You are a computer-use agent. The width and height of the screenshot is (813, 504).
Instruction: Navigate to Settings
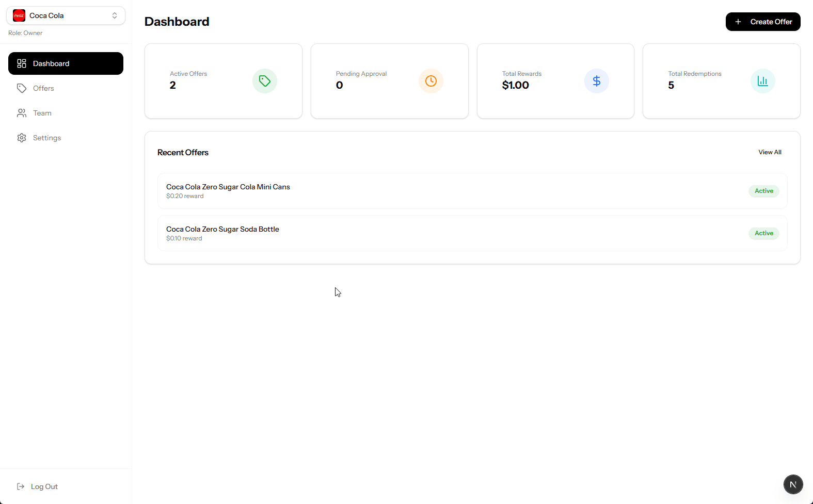pos(66,138)
